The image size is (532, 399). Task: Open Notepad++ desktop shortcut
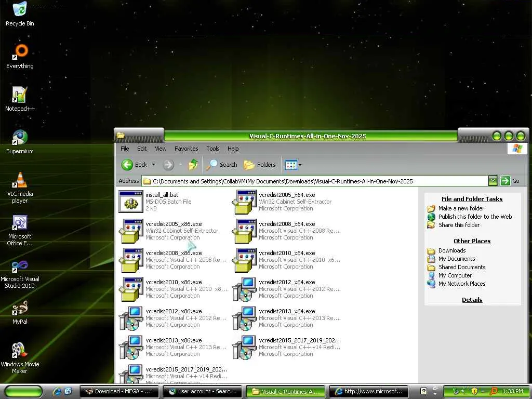(20, 99)
